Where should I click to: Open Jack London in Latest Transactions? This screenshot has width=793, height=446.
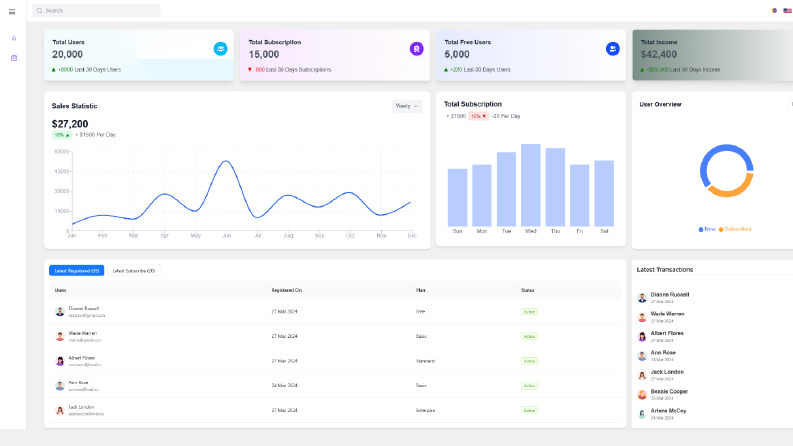pyautogui.click(x=667, y=372)
